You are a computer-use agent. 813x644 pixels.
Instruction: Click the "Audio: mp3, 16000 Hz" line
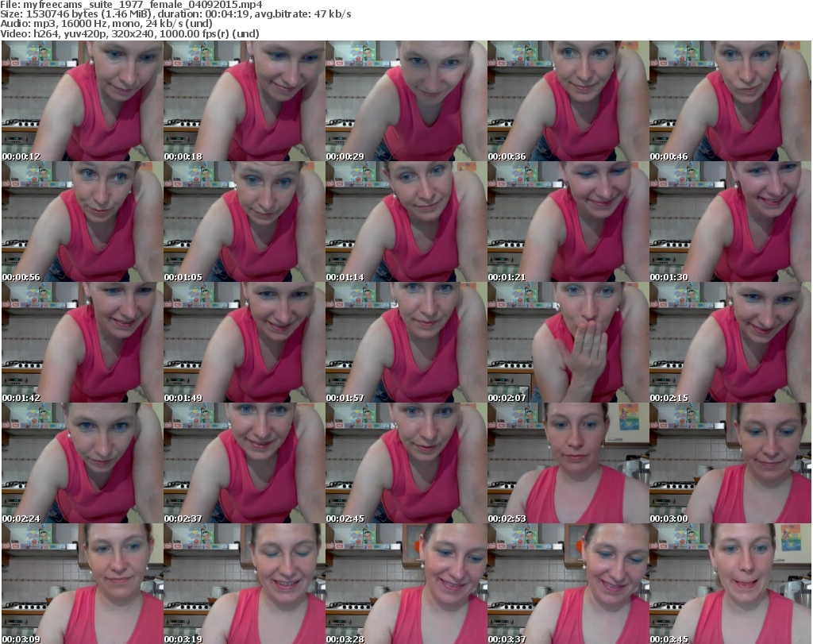106,24
